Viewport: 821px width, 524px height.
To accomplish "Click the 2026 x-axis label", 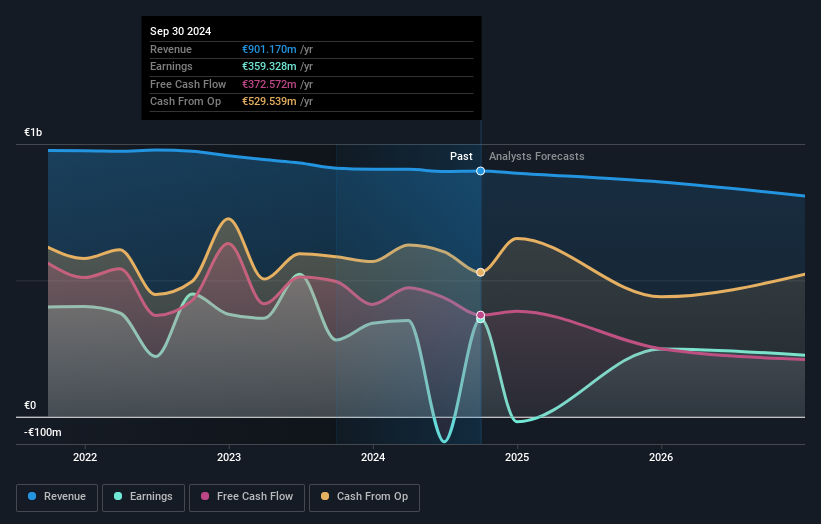I will [661, 457].
